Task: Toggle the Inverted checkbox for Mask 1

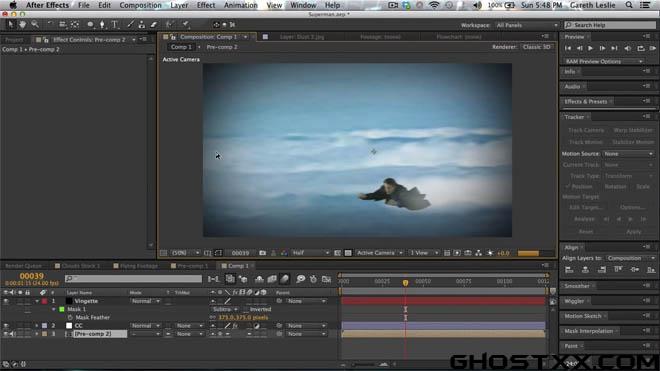Action: (246, 310)
